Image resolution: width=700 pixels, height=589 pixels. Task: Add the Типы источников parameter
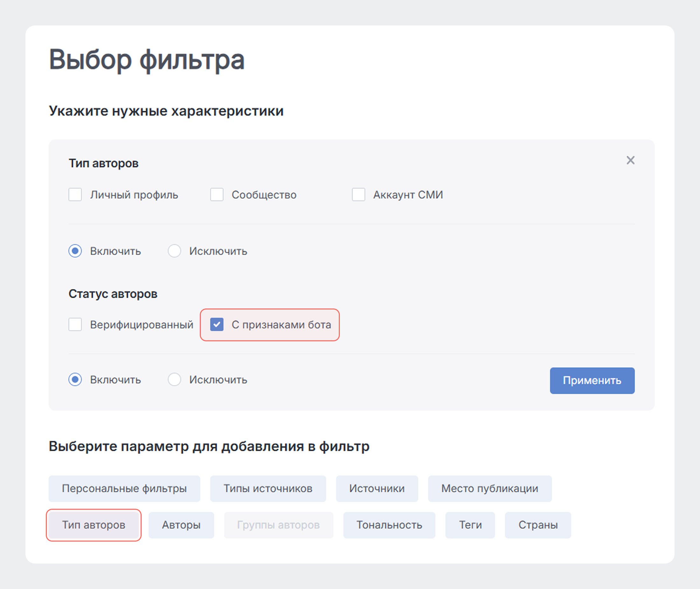pyautogui.click(x=268, y=488)
